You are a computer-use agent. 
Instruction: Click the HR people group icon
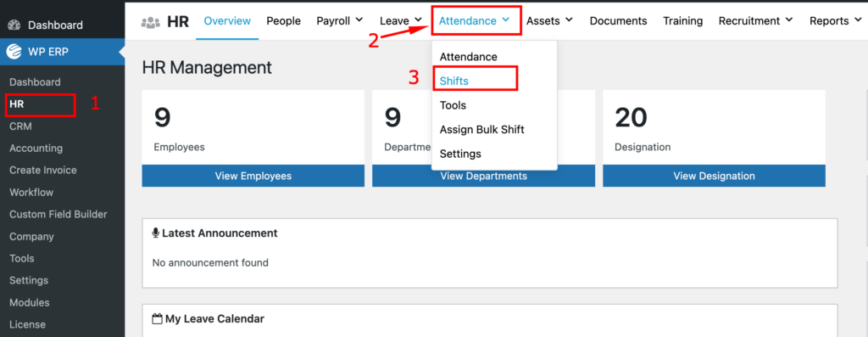151,21
